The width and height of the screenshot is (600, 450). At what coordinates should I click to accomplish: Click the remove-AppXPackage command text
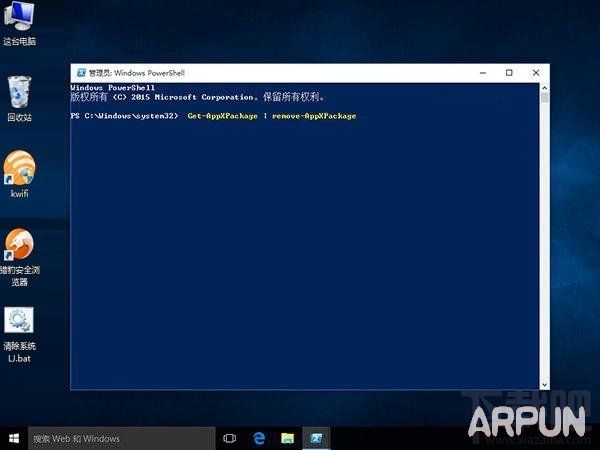[x=314, y=116]
